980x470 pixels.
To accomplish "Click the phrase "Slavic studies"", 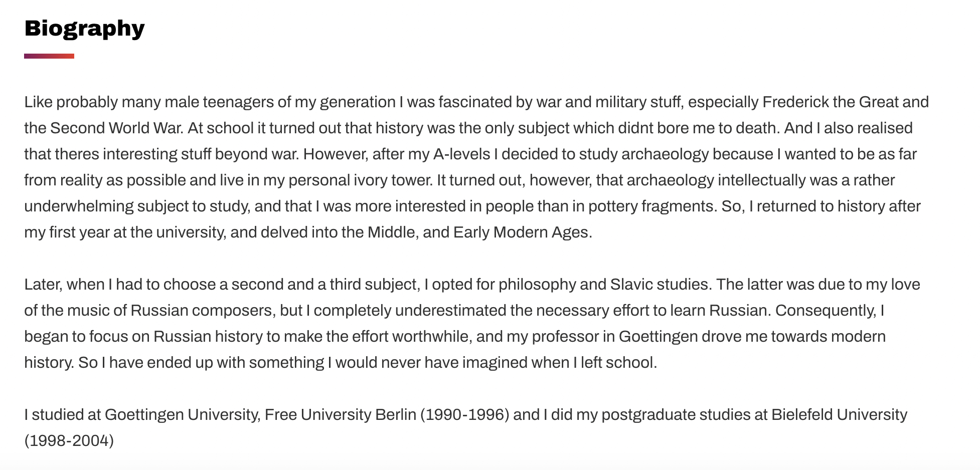I will click(659, 285).
